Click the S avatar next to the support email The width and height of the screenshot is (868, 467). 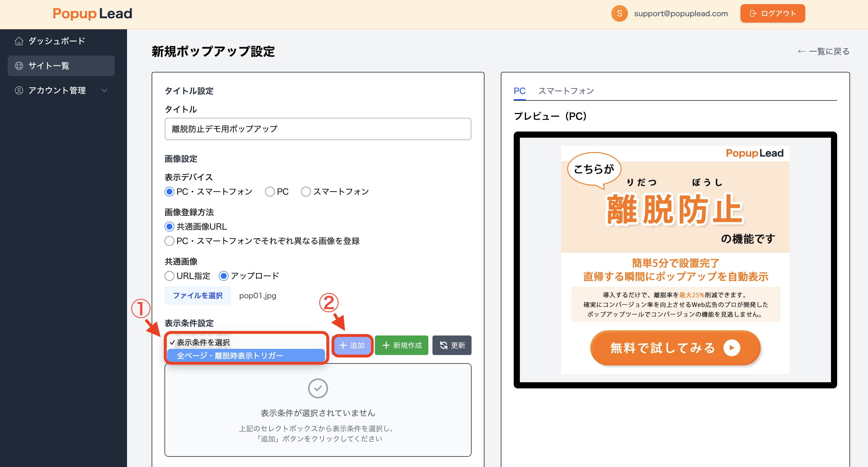(x=619, y=13)
